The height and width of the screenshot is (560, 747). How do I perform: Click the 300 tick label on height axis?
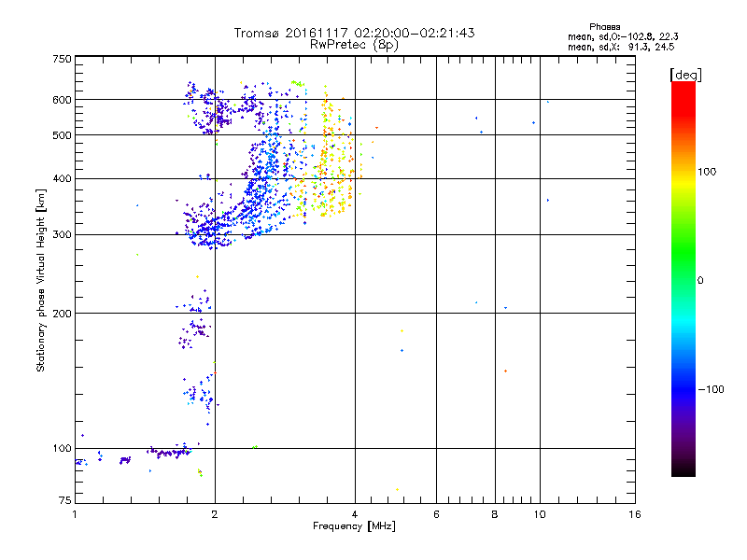tap(62, 235)
